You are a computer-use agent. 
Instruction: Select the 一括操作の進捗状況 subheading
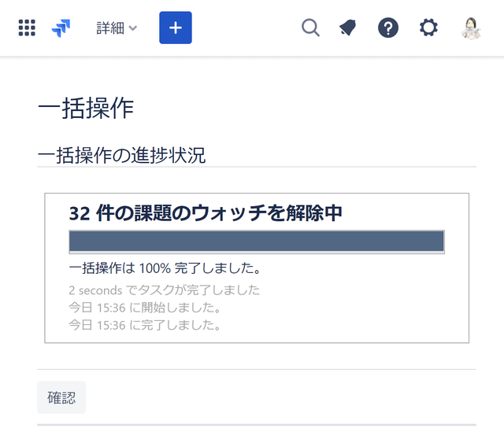click(x=121, y=156)
